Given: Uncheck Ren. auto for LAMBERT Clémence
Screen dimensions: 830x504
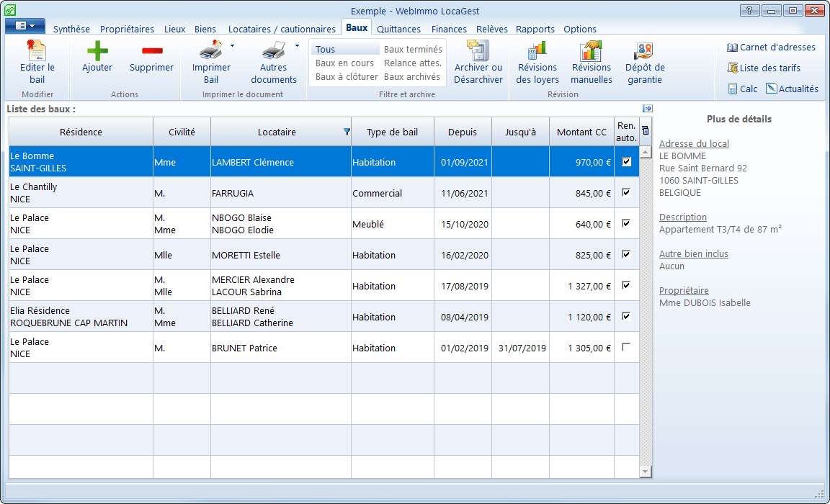Looking at the screenshot, I should [626, 162].
